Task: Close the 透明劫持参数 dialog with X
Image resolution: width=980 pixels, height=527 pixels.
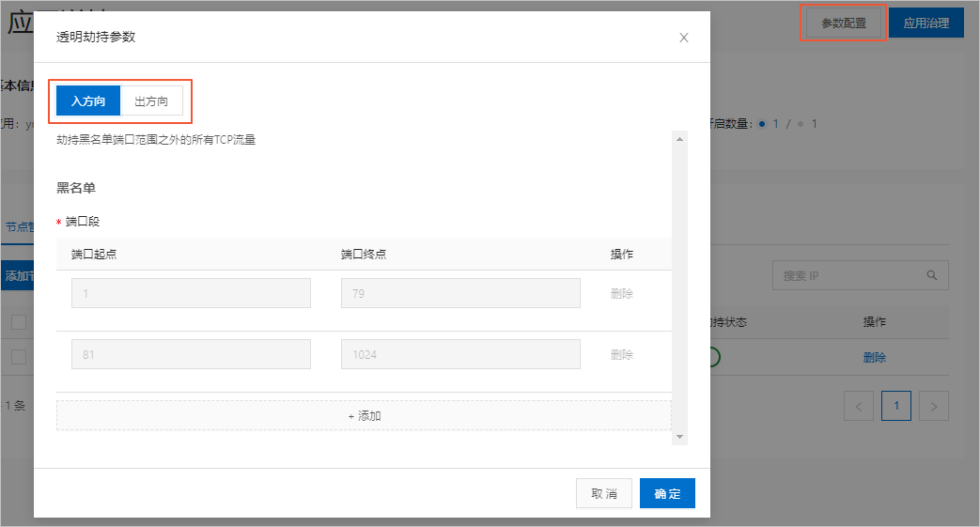Action: tap(684, 38)
